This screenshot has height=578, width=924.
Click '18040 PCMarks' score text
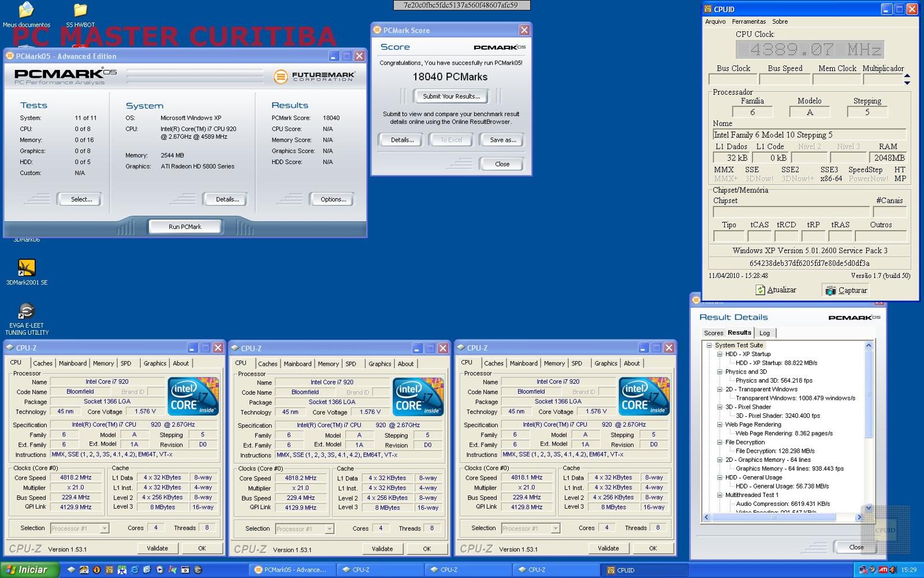click(x=450, y=77)
